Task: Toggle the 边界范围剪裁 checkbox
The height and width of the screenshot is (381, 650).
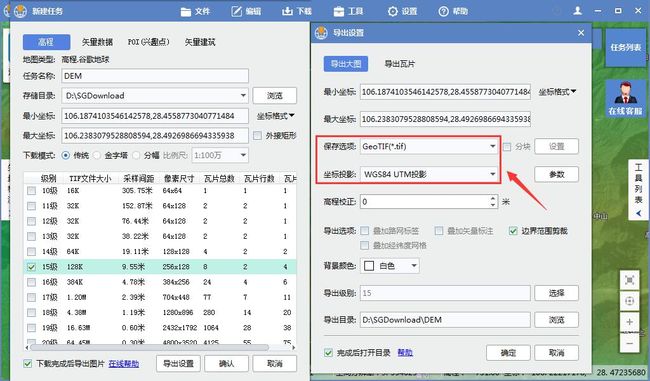Action: 513,231
